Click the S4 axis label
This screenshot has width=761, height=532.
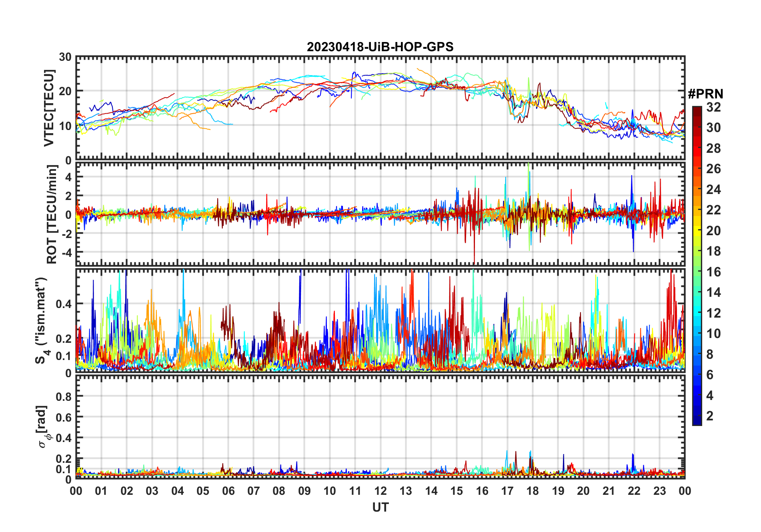(x=41, y=320)
